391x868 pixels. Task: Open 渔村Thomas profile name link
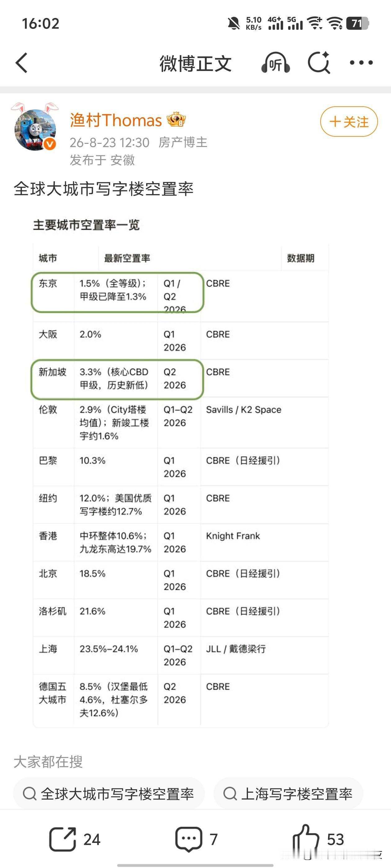116,120
